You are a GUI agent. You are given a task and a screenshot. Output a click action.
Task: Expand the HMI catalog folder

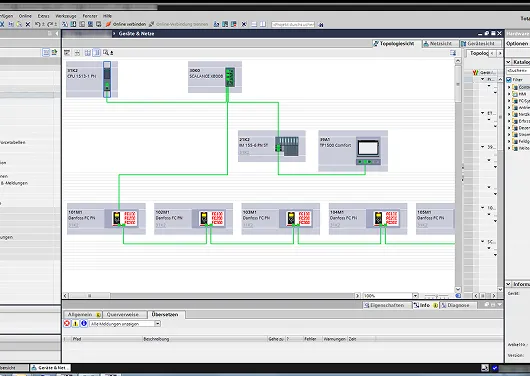pos(509,94)
